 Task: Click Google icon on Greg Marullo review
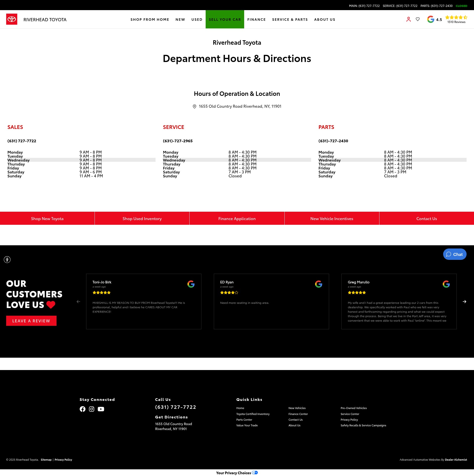(446, 284)
